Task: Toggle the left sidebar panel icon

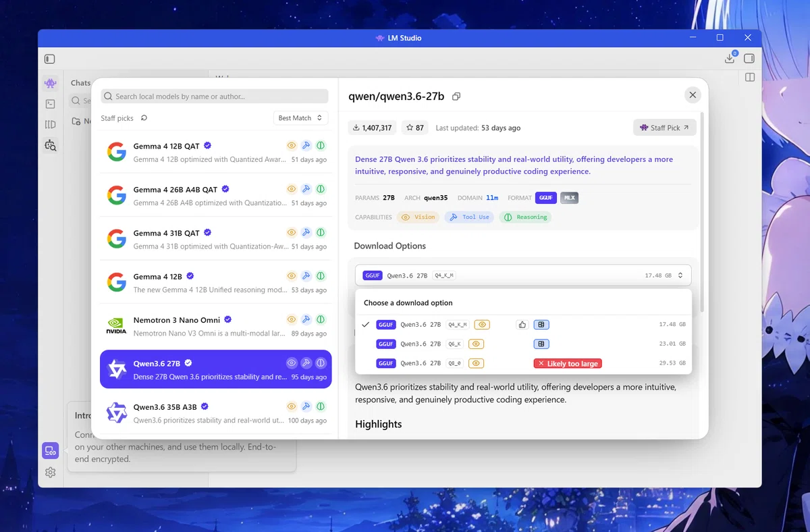Action: click(50, 59)
